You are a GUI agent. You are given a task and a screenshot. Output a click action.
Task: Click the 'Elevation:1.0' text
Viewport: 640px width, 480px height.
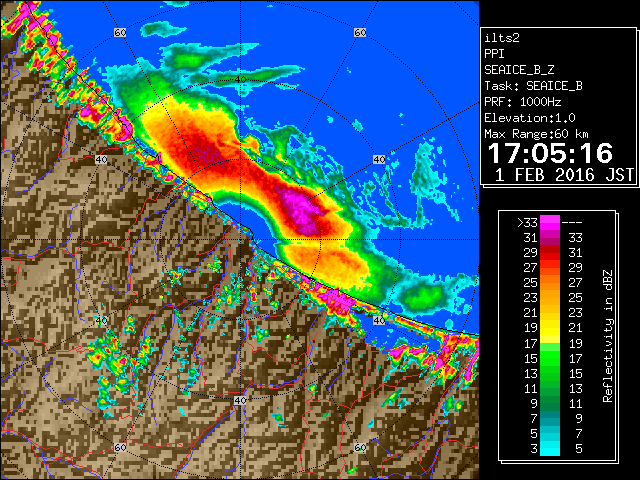[x=530, y=118]
